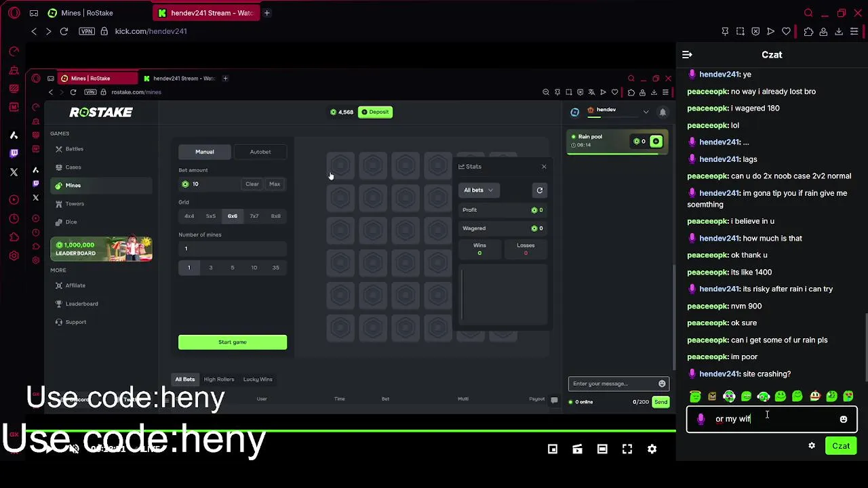
Task: Open sidebar settings gear
Action: [x=14, y=256]
